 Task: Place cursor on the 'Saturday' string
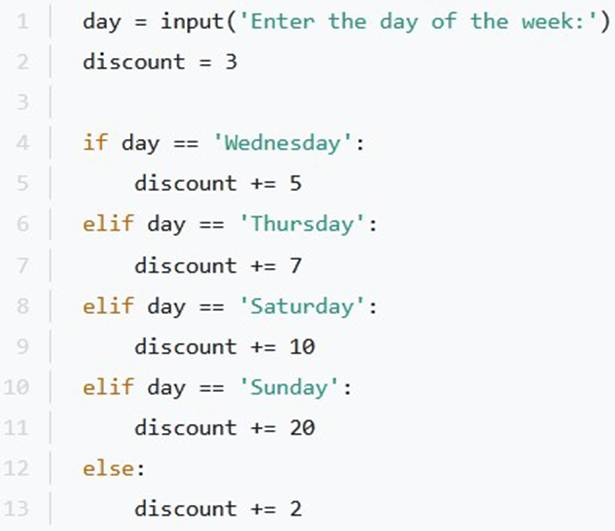coord(302,306)
